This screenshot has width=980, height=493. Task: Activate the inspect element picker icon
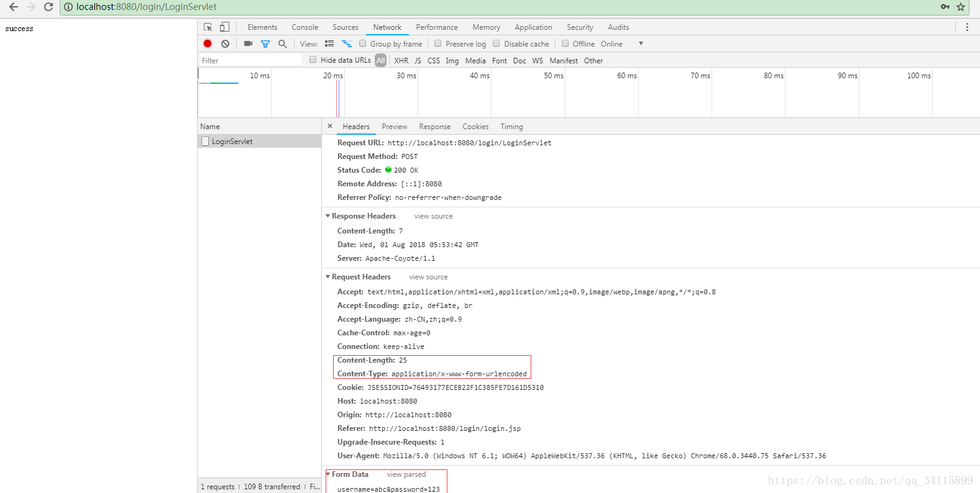click(x=208, y=27)
